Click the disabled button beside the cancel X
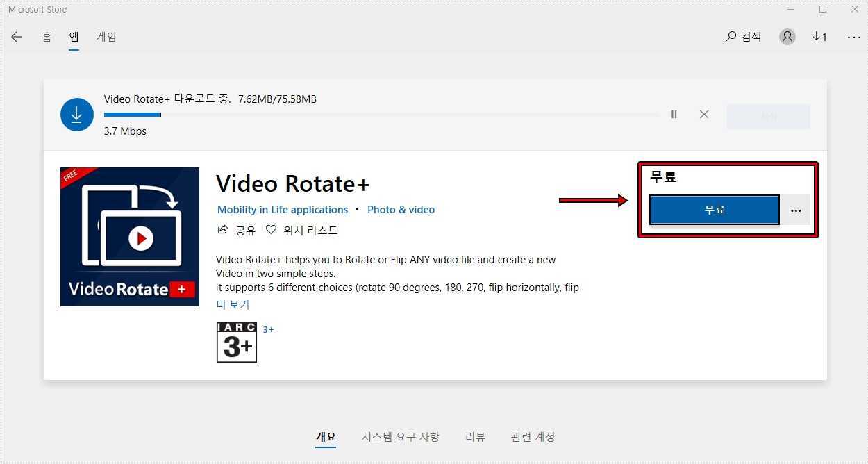The image size is (868, 464). (769, 117)
